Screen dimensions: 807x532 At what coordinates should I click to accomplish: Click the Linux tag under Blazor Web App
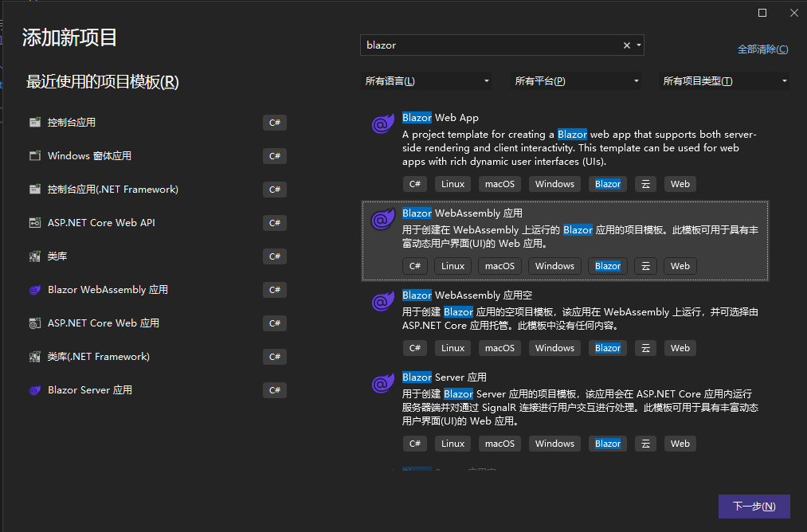(453, 184)
